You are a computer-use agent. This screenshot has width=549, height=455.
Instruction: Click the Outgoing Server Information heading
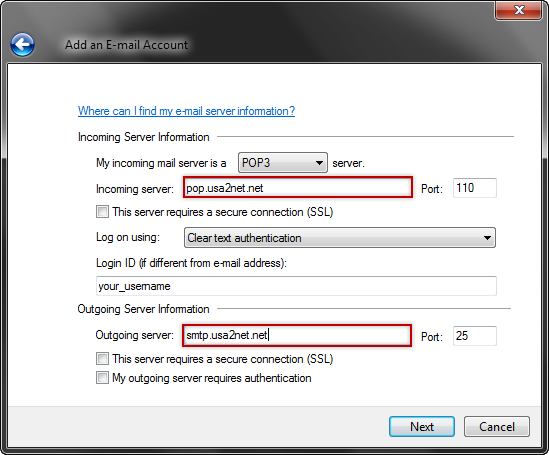[144, 309]
